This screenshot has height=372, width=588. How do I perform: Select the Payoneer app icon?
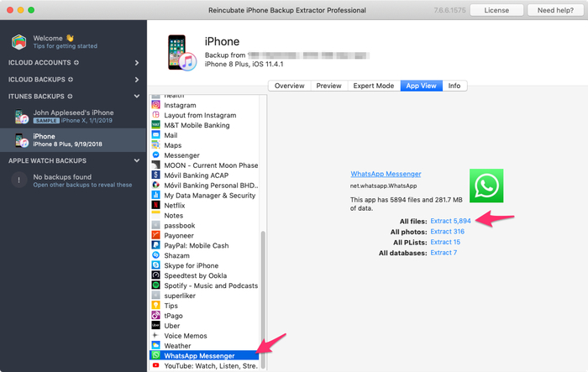[155, 235]
